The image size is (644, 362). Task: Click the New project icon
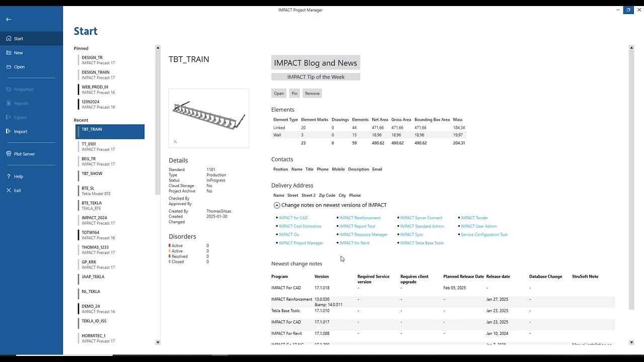click(9, 53)
